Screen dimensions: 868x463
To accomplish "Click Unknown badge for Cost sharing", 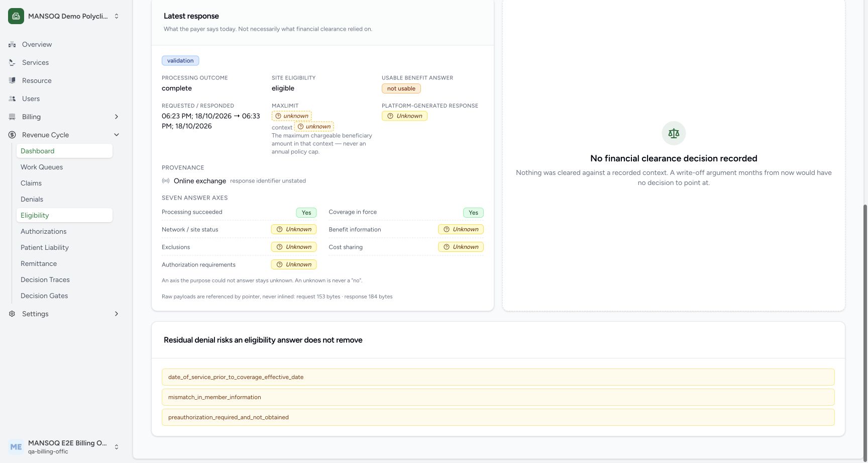I will pos(461,247).
